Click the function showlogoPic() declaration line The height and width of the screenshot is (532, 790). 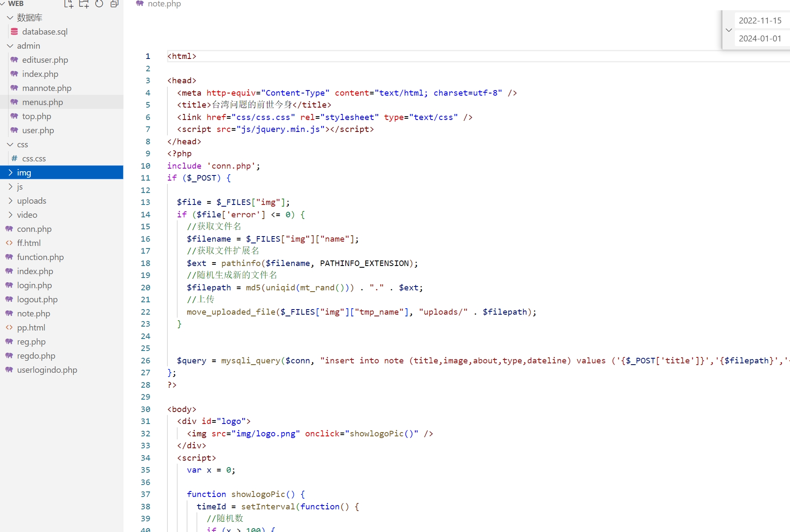coord(246,494)
